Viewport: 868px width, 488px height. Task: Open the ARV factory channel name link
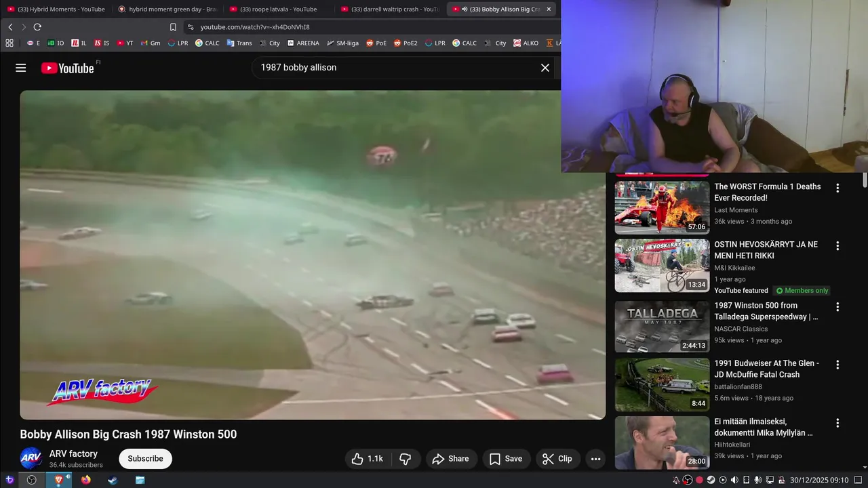73,453
